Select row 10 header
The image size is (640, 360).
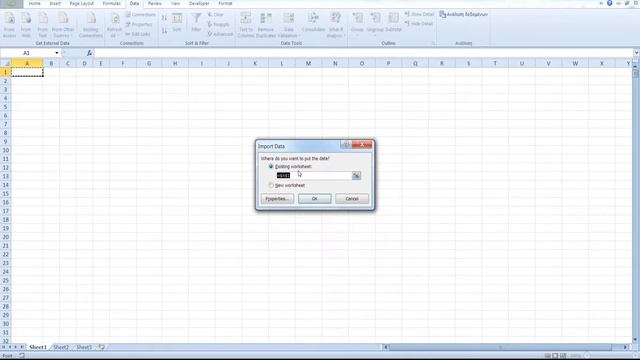coord(5,150)
